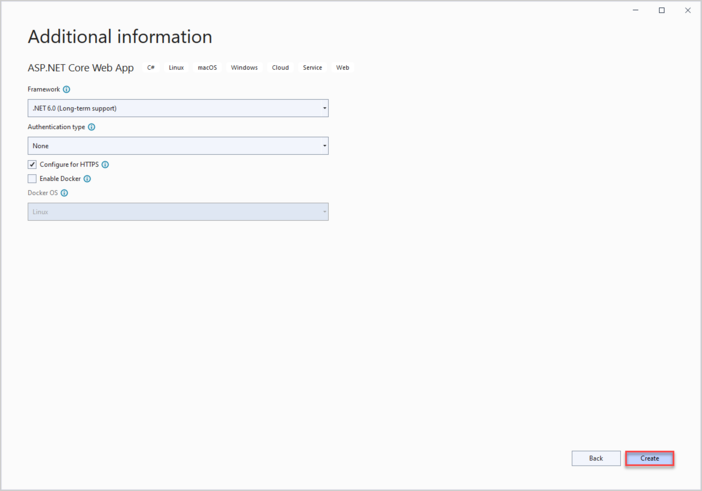Click the Cloud project type tag
The width and height of the screenshot is (702, 491).
[280, 68]
